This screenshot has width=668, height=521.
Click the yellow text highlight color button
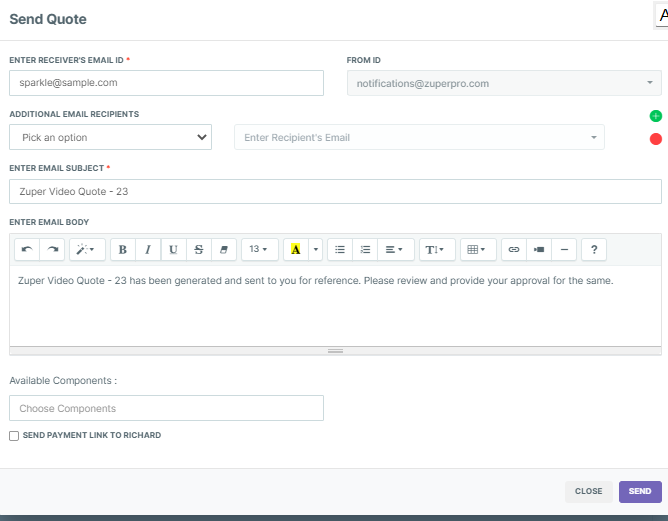pos(296,249)
